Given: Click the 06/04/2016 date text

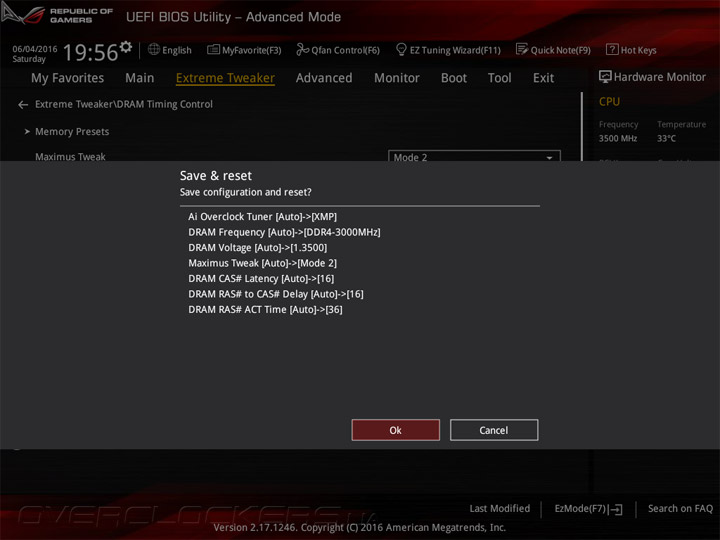Looking at the screenshot, I should 35,49.
